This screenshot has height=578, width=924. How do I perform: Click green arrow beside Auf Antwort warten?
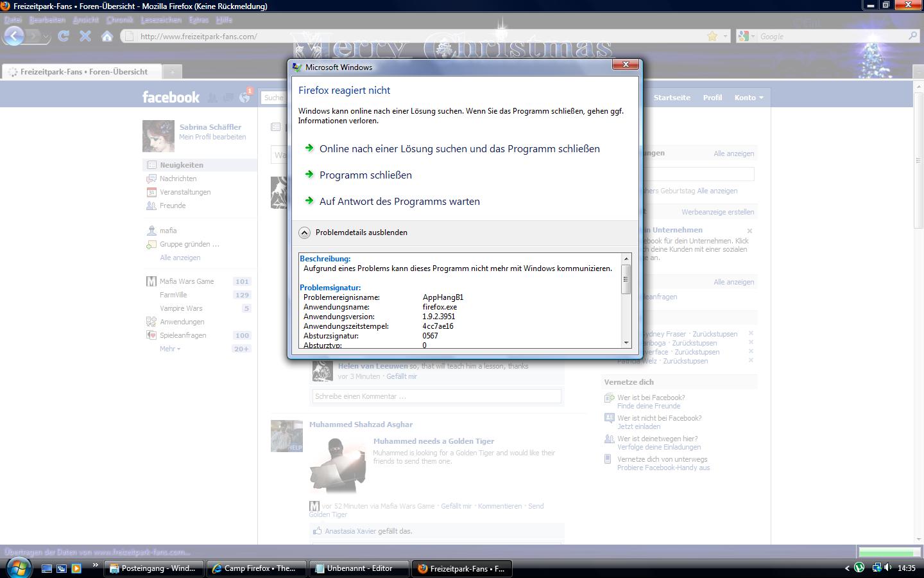pyautogui.click(x=309, y=200)
